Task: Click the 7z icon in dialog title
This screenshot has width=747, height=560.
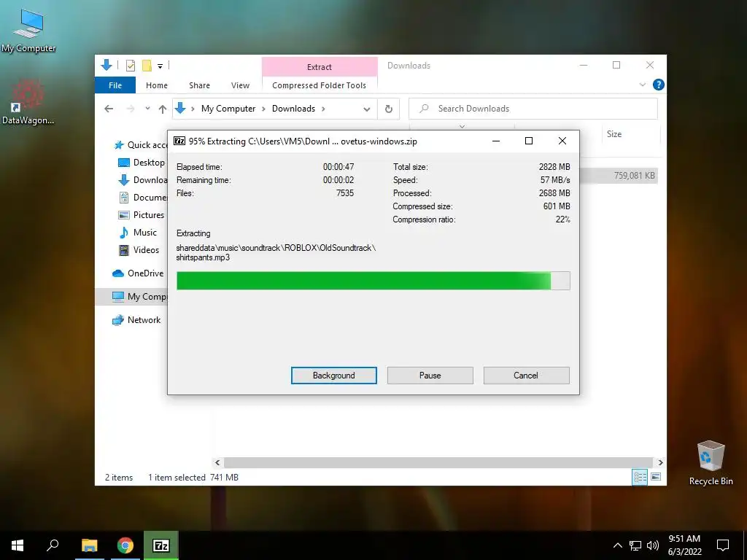Action: click(x=179, y=141)
